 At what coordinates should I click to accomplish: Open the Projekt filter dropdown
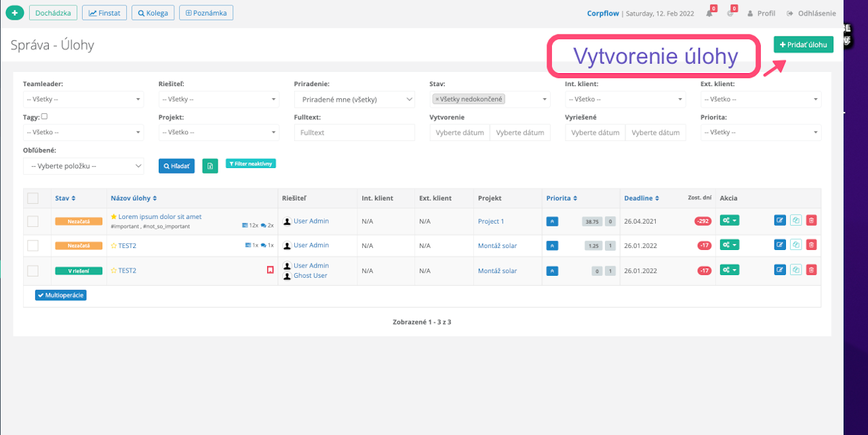point(219,132)
